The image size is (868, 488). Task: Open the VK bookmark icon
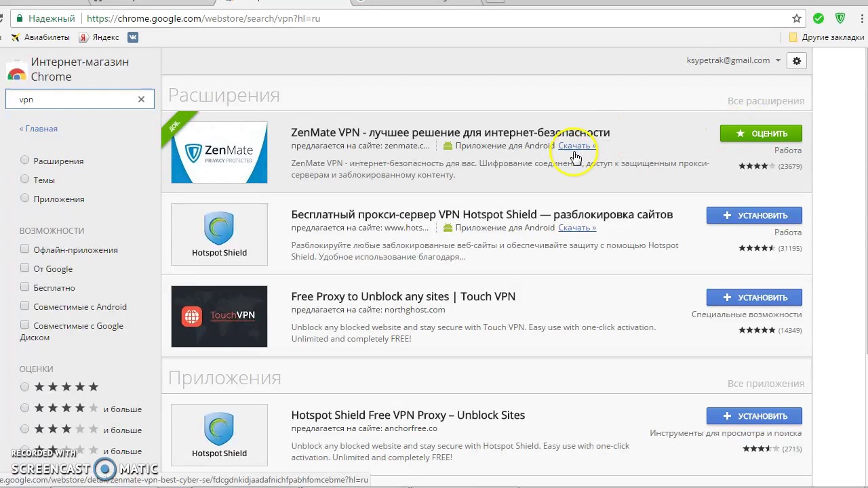point(133,37)
